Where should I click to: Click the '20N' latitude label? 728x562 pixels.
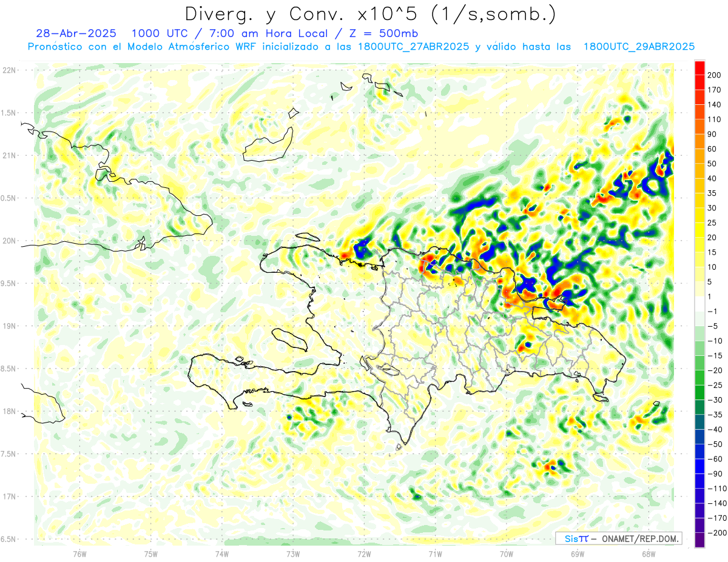[x=9, y=241]
